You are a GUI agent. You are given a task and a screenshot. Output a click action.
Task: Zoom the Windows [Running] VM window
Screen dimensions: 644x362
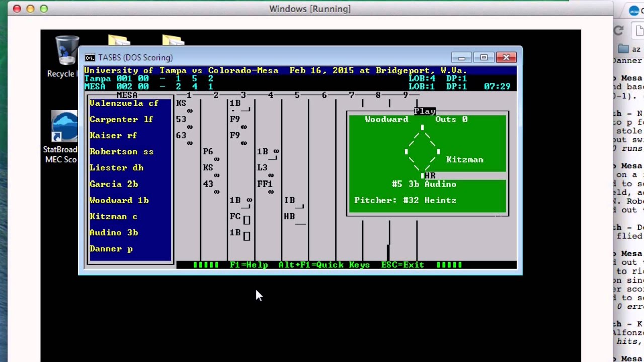tap(44, 9)
